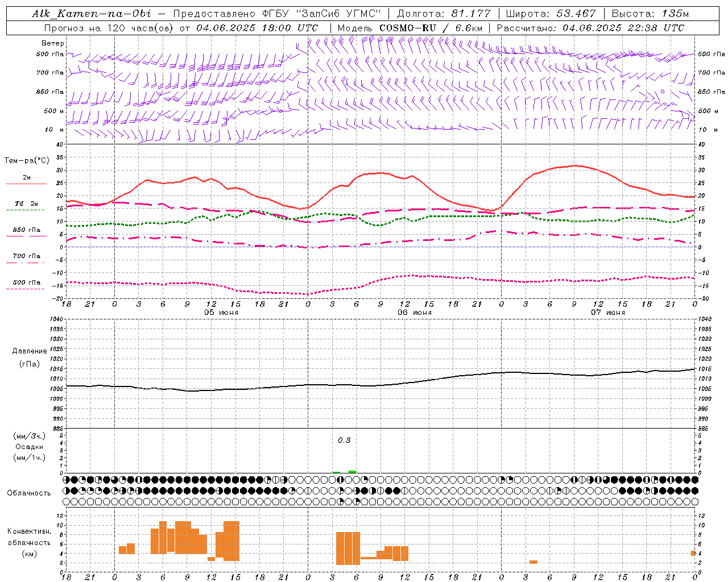
Task: Click the line sample under the Td 2м legend
Action: click(x=25, y=210)
